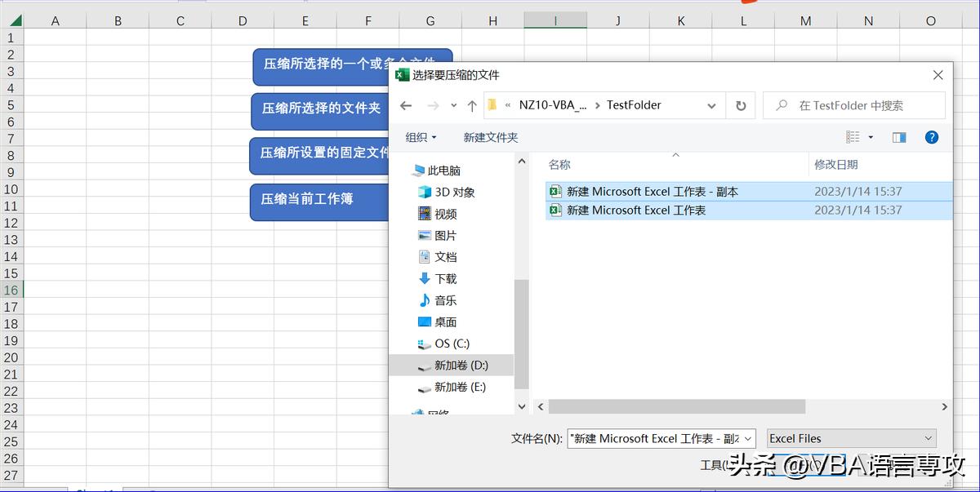Image resolution: width=980 pixels, height=492 pixels.
Task: Expand the TestFolder breadcrumb chevron
Action: (710, 105)
